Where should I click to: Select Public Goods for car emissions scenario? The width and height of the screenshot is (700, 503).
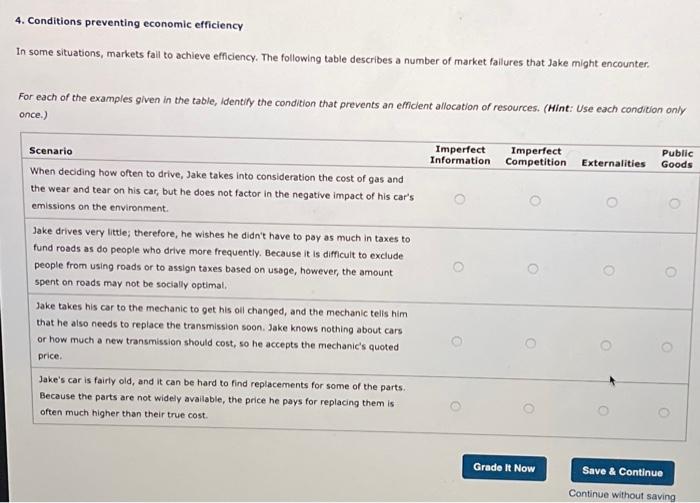click(674, 204)
